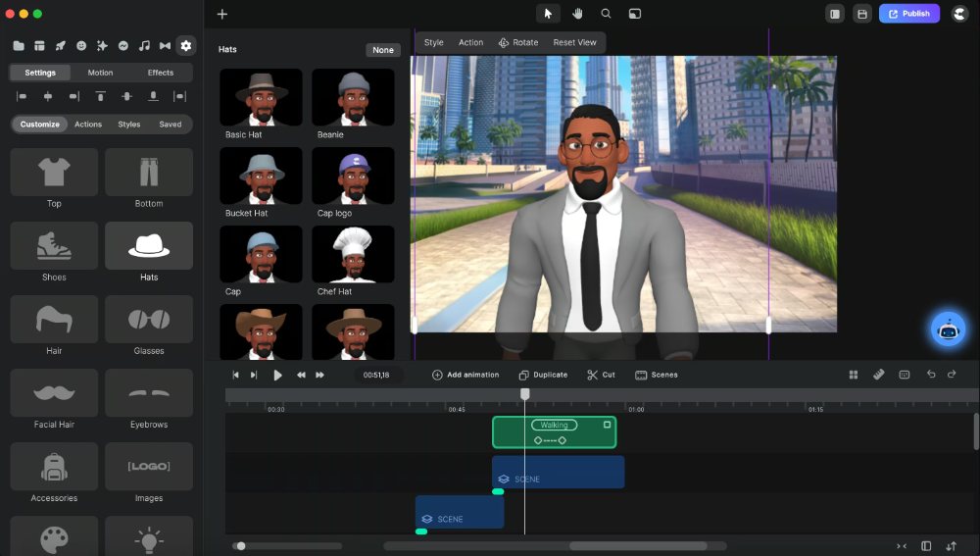This screenshot has width=980, height=556.
Task: Select the arrow pointer tool
Action: coord(548,14)
